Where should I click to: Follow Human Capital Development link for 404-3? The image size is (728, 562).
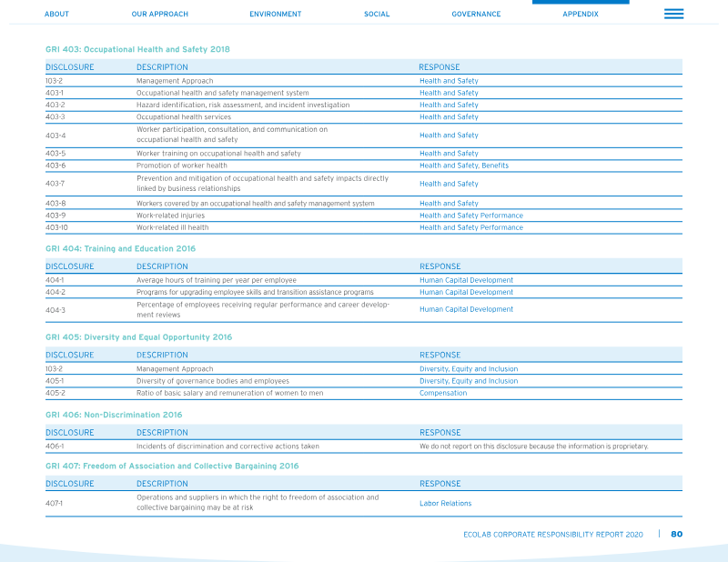[466, 309]
